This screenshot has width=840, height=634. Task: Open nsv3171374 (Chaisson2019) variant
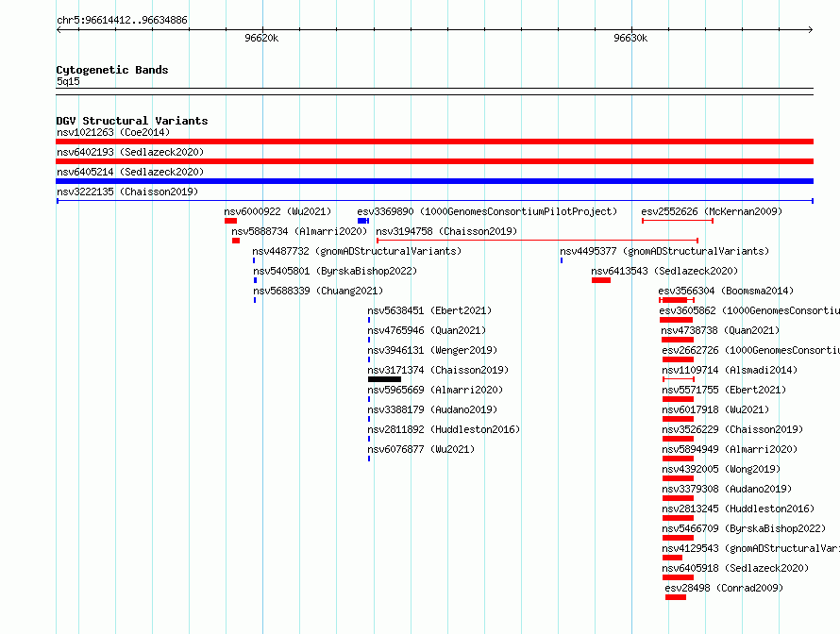pos(438,370)
